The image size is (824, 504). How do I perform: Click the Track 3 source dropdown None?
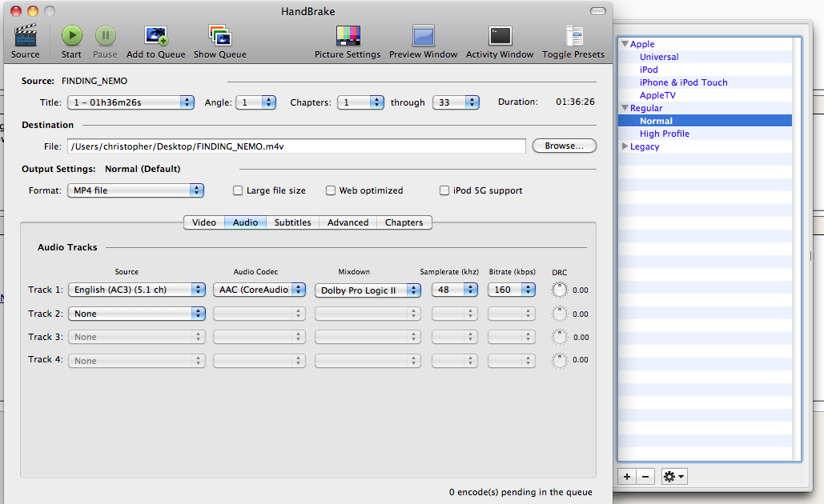(x=137, y=337)
